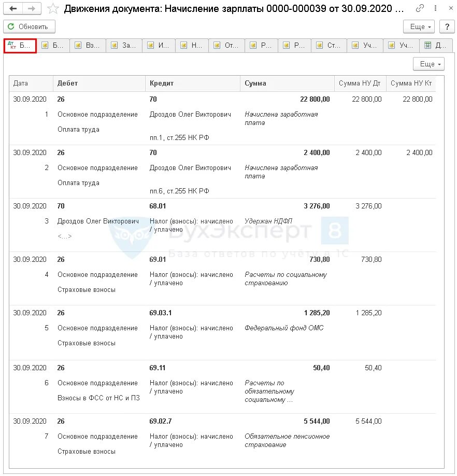The width and height of the screenshot is (457, 476).
Task: Select credit account 69.03.1 cell
Action: 161,313
